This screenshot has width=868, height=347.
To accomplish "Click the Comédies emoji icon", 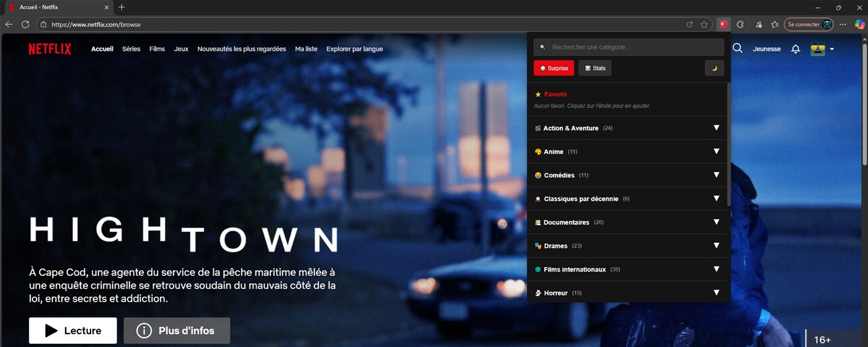I will tap(538, 175).
